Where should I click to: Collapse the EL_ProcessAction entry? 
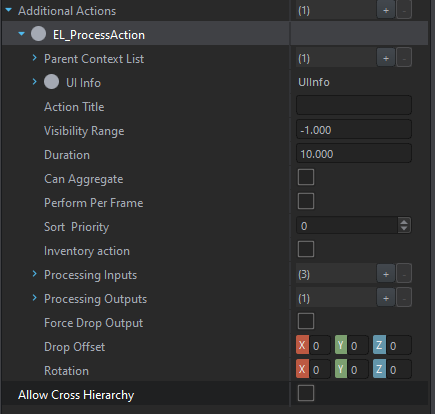(x=22, y=34)
